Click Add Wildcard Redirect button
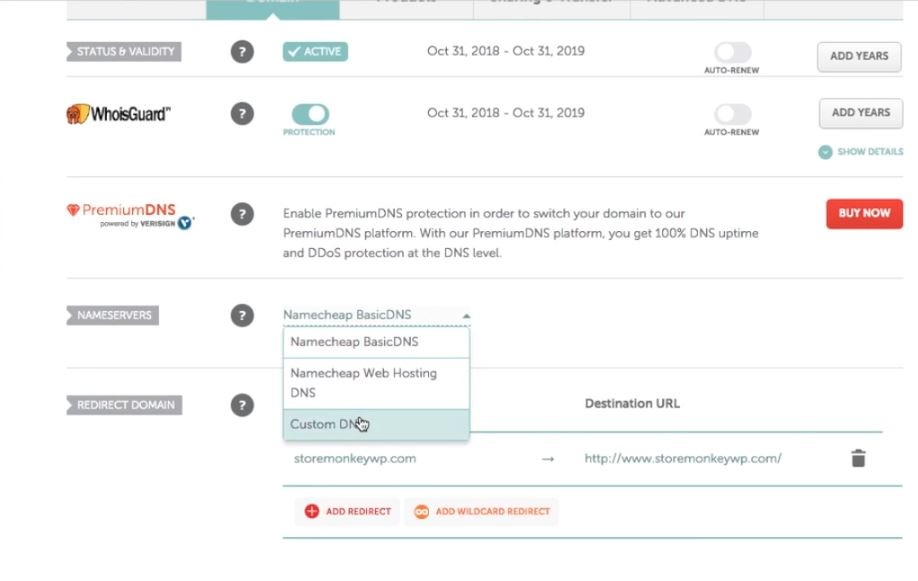 tap(481, 511)
